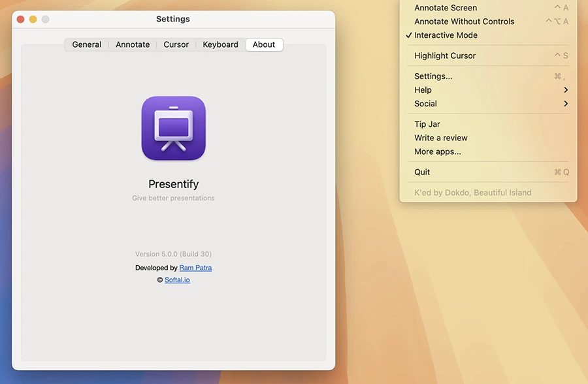Image resolution: width=588 pixels, height=384 pixels.
Task: Switch to the General tab
Action: (87, 45)
